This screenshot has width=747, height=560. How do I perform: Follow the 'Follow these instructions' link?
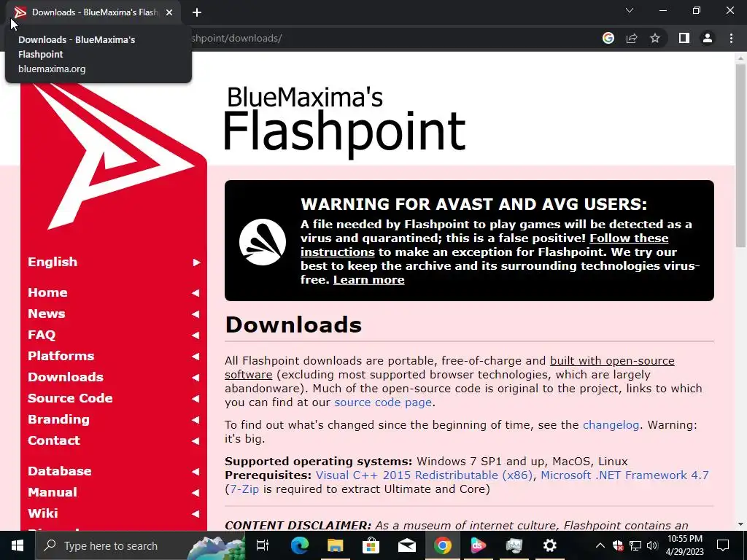[x=629, y=238]
